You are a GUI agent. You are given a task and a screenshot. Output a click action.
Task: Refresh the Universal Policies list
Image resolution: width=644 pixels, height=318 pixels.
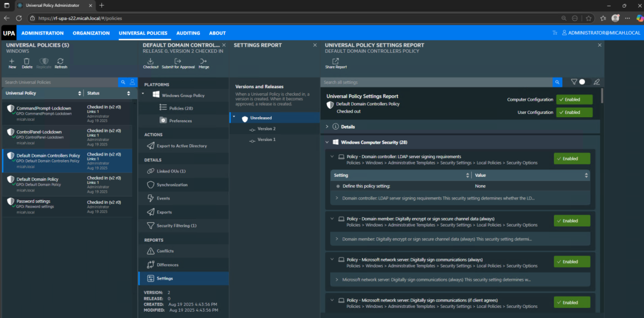[61, 61]
